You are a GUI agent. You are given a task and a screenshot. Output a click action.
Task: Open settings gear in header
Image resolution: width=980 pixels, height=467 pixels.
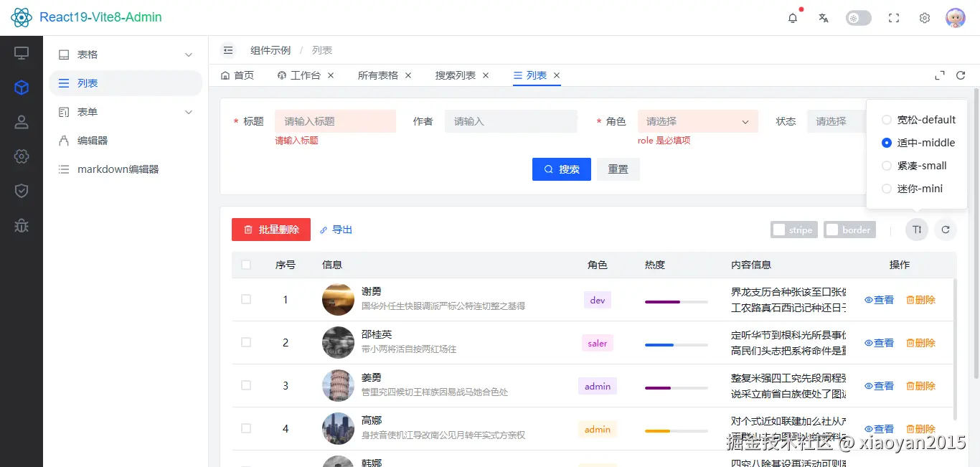[x=925, y=18]
